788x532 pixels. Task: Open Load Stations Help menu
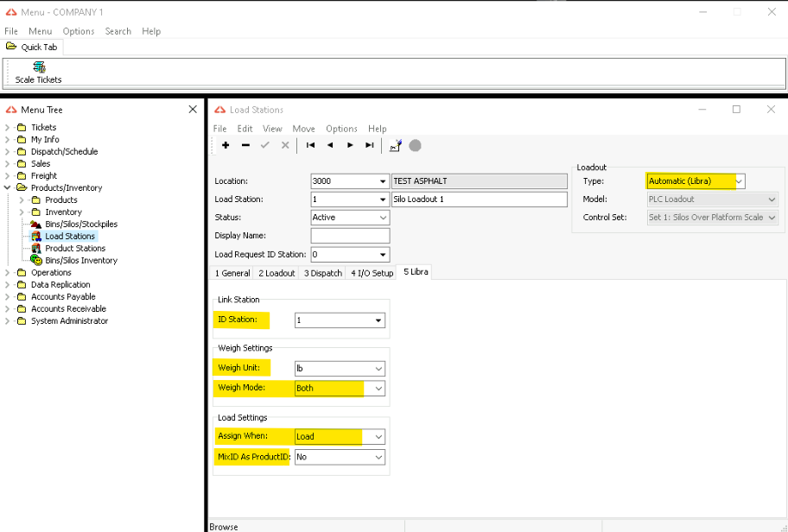click(377, 129)
